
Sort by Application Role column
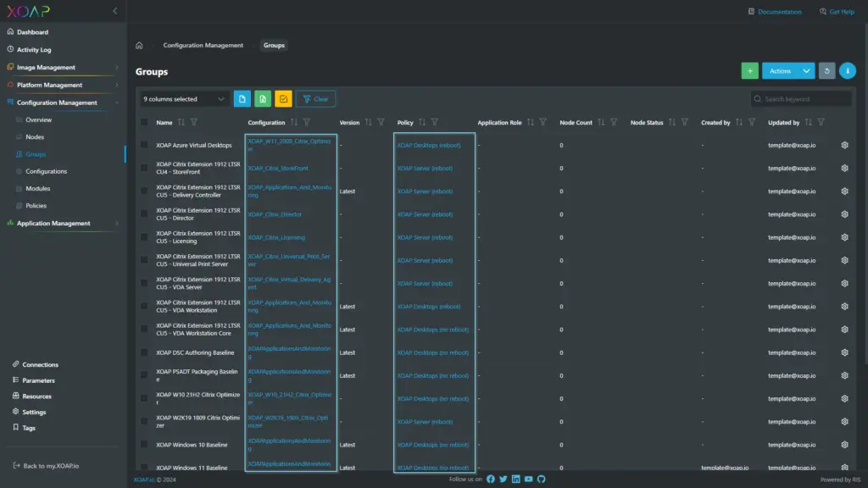[x=531, y=122]
